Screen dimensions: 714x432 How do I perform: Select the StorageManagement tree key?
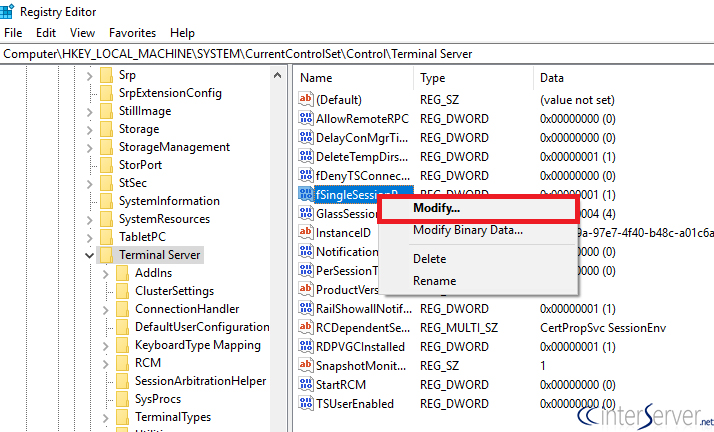(174, 147)
